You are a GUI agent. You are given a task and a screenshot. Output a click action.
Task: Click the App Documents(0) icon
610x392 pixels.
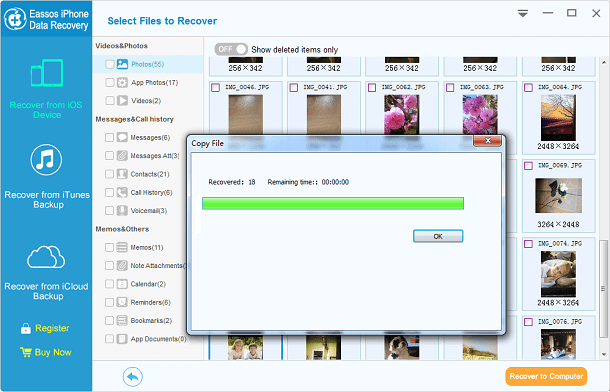coord(122,339)
